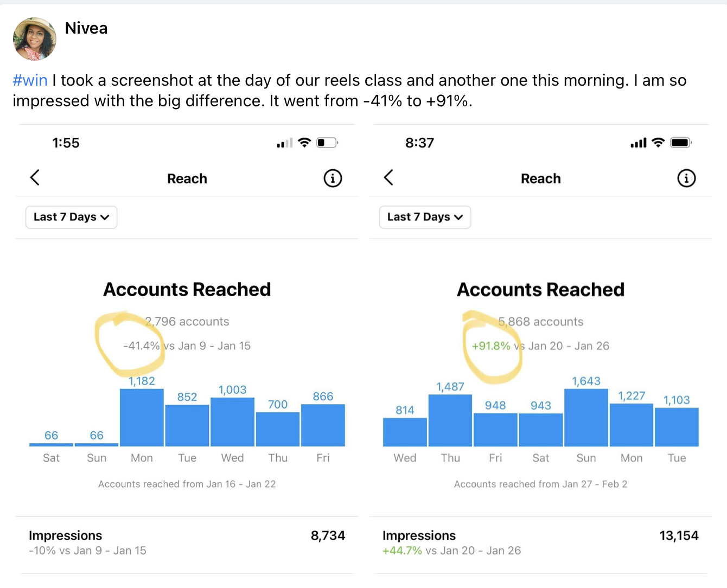Open the Nivea author name link

click(86, 28)
